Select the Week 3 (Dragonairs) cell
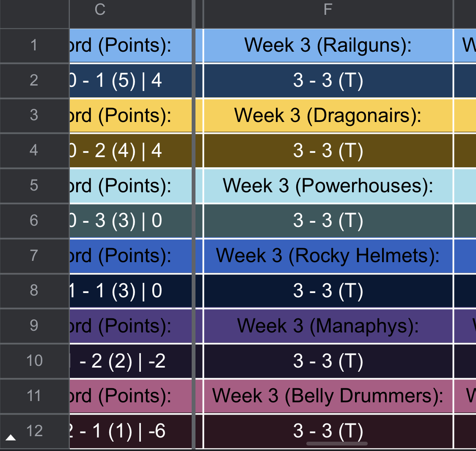 [328, 116]
